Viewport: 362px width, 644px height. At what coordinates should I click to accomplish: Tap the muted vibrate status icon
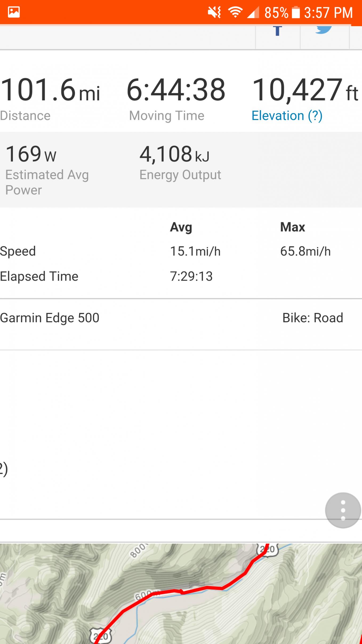[x=214, y=12]
